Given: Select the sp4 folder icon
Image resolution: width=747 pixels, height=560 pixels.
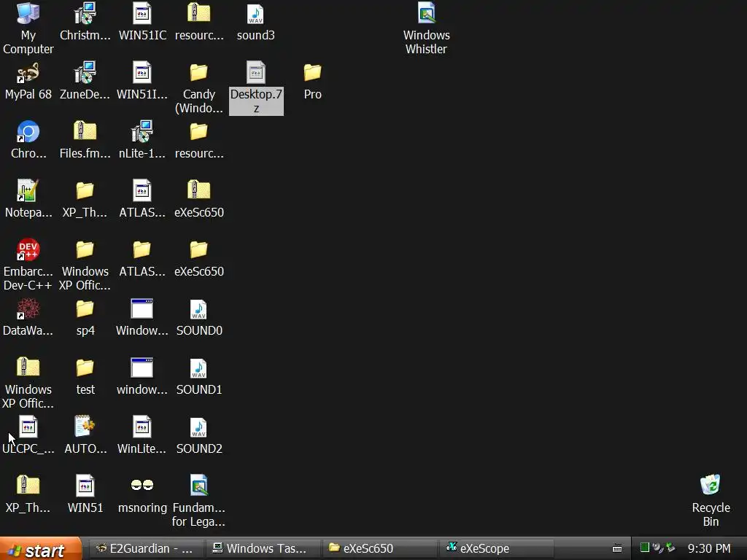Looking at the screenshot, I should (x=85, y=309).
